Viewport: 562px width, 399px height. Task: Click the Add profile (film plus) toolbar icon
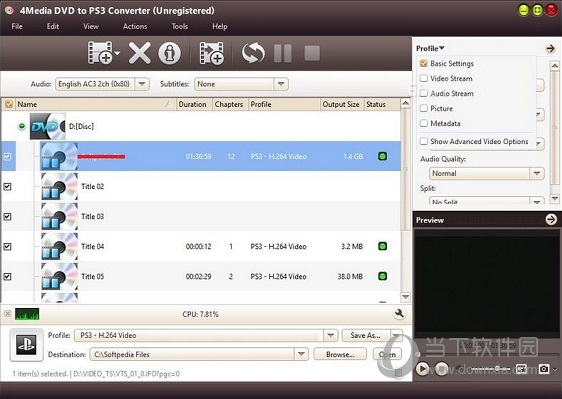[211, 53]
